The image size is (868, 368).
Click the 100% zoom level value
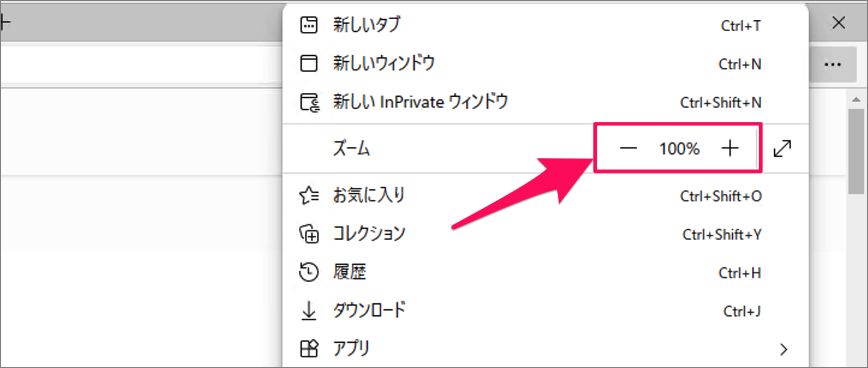pos(679,149)
